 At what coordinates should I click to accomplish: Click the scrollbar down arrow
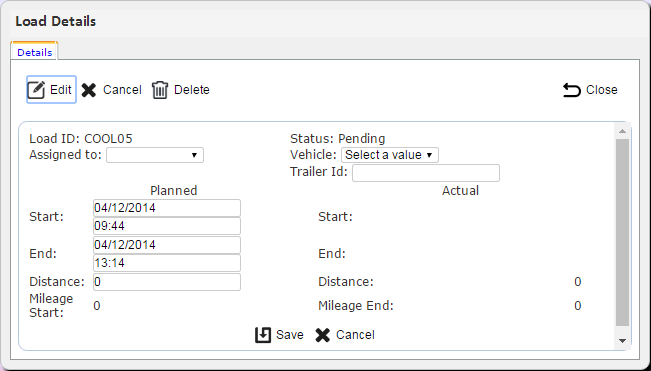pyautogui.click(x=622, y=341)
